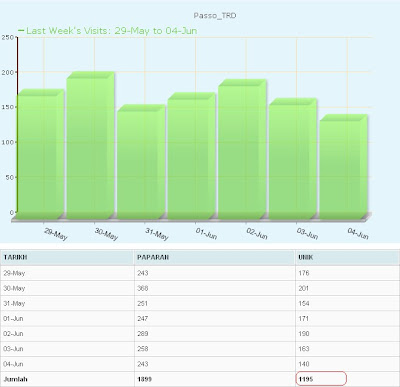Click the Unik total 1195
The width and height of the screenshot is (400, 387).
tap(306, 379)
